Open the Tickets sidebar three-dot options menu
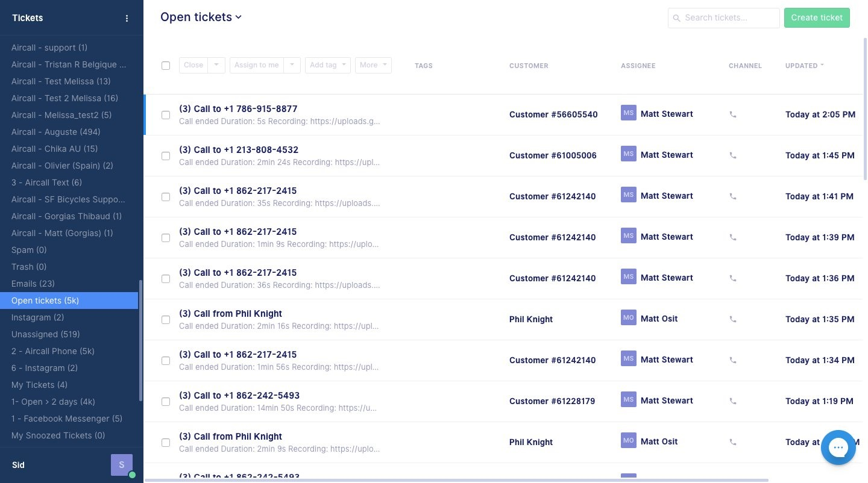 click(x=127, y=18)
